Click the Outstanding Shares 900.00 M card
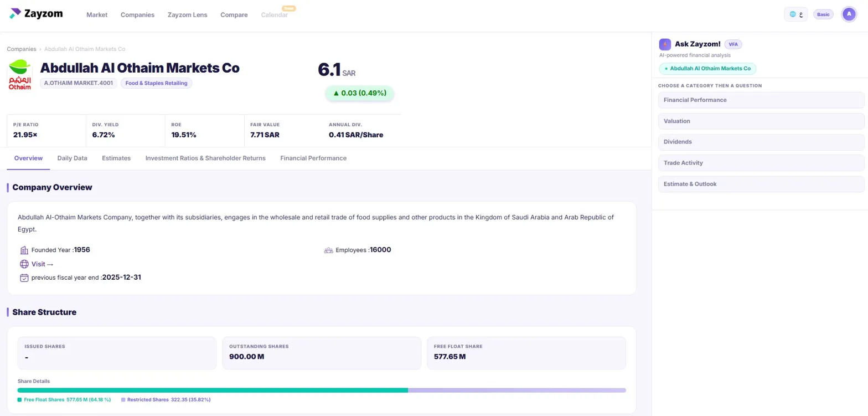The image size is (868, 416). pos(322,353)
